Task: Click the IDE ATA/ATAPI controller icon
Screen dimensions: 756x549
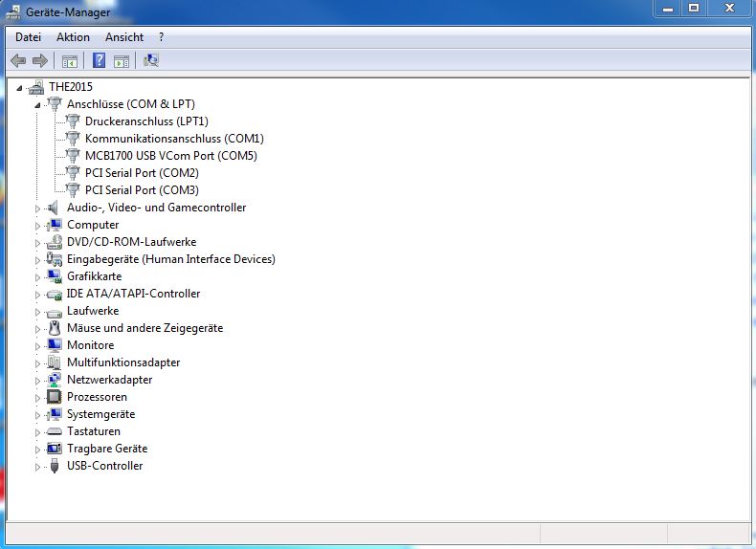Action: (54, 294)
